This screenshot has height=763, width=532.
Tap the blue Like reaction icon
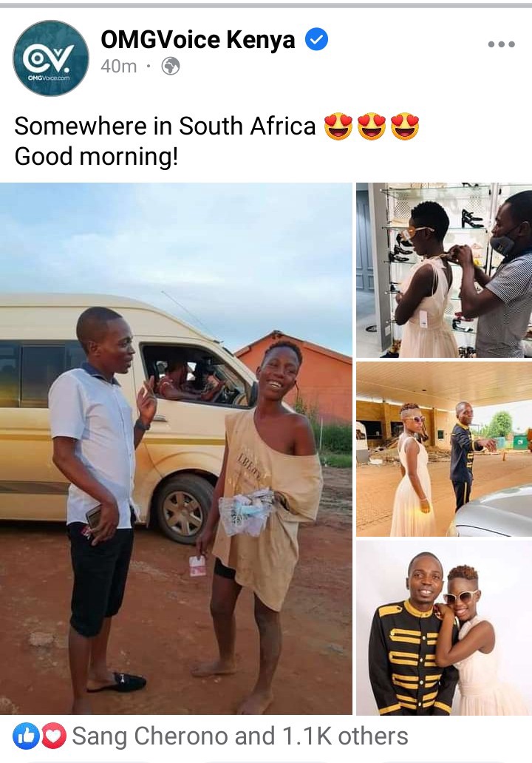click(26, 736)
